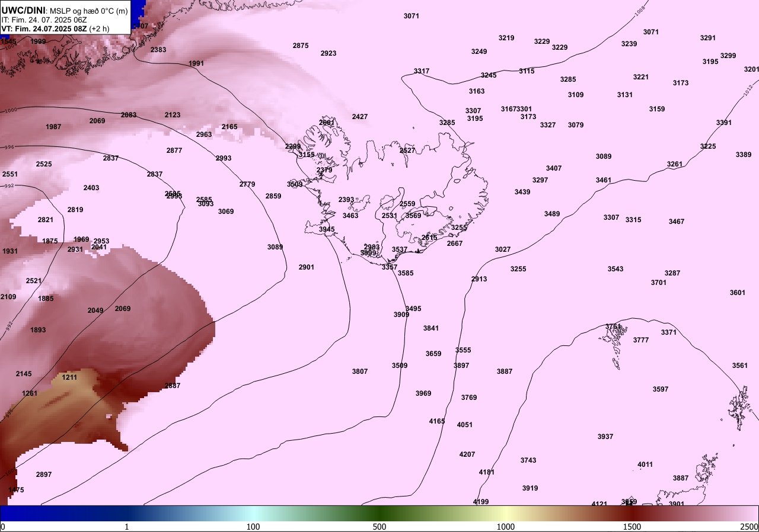The image size is (759, 532).
Task: Select the 4207 height value
Action: click(467, 454)
